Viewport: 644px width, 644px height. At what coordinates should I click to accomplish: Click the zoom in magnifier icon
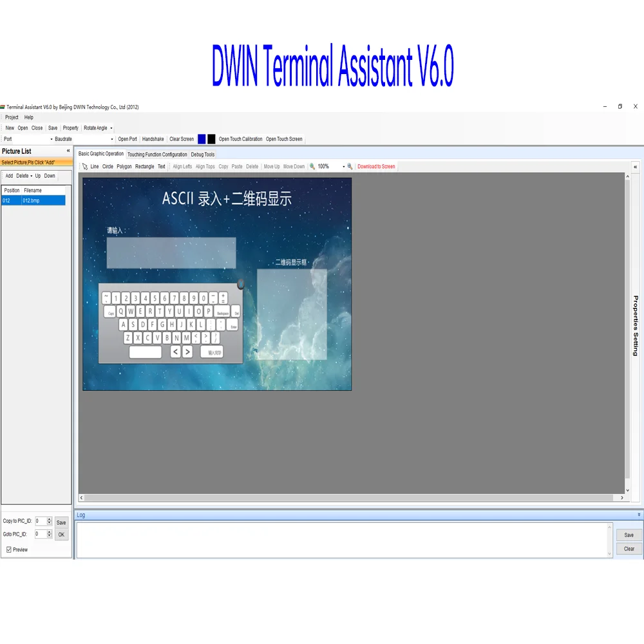pyautogui.click(x=312, y=166)
